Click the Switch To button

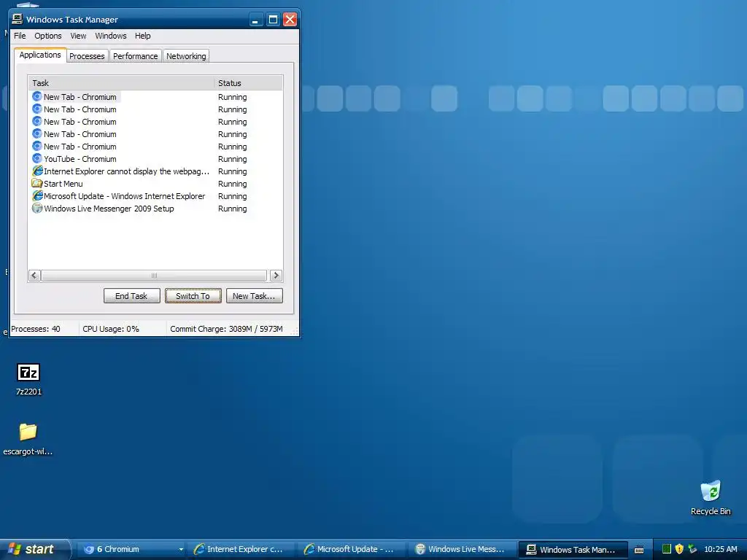point(193,296)
